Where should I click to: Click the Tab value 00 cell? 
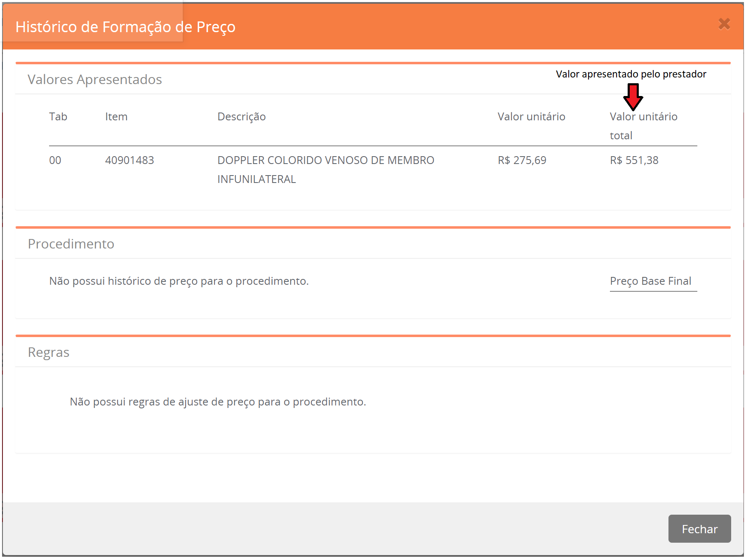coord(55,160)
